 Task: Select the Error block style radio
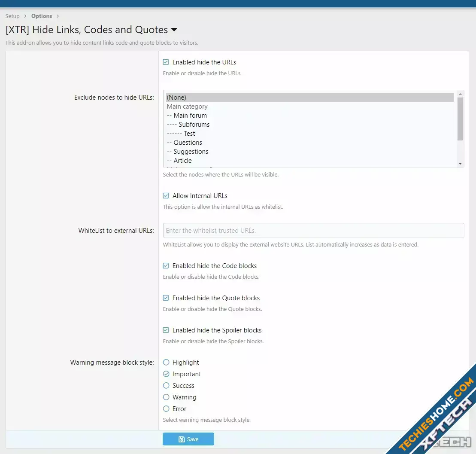tap(166, 409)
